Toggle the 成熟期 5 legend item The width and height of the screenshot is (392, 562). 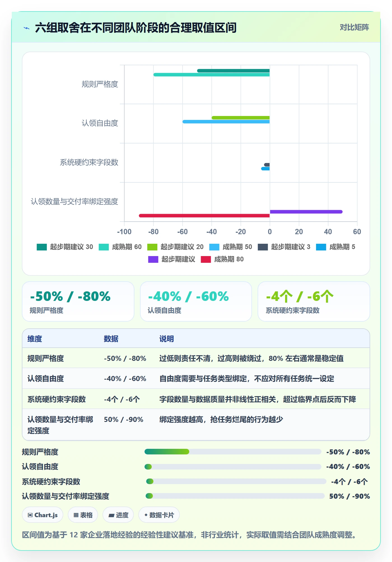[336, 247]
